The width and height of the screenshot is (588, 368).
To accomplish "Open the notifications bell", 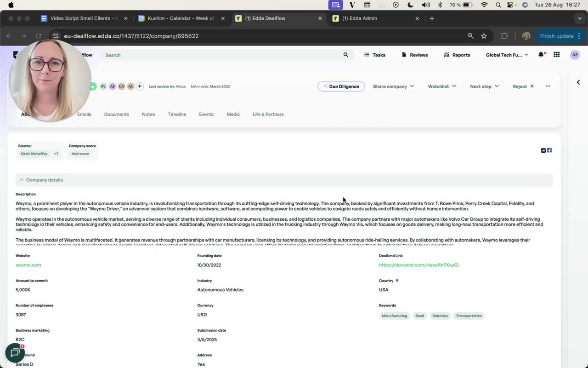I will pos(541,55).
